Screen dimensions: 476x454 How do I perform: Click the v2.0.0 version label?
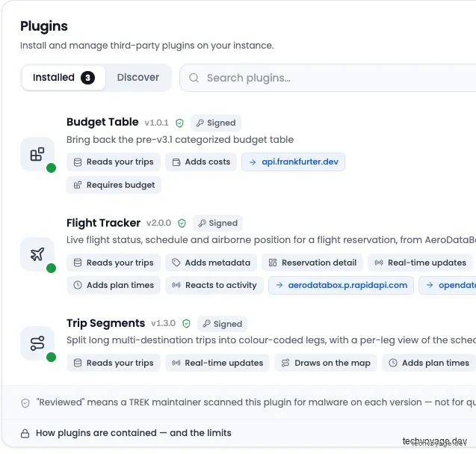(158, 223)
